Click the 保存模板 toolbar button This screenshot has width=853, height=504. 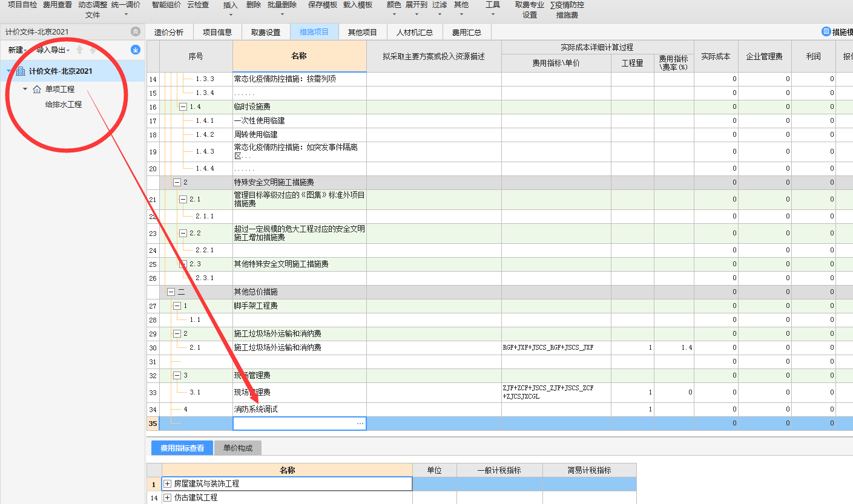pos(323,5)
